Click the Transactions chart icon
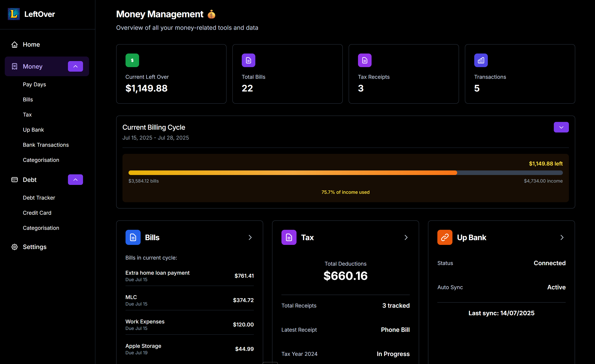 pos(480,60)
